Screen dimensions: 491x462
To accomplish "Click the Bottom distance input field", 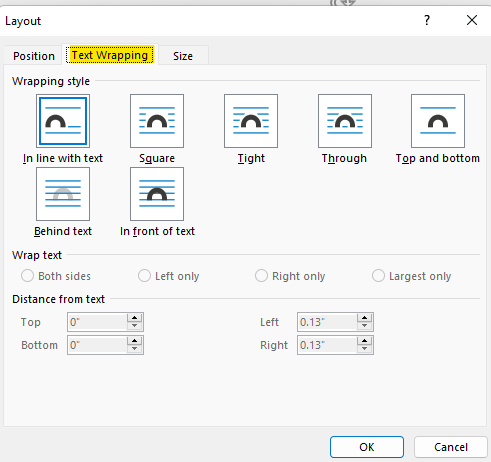I will click(x=97, y=345).
